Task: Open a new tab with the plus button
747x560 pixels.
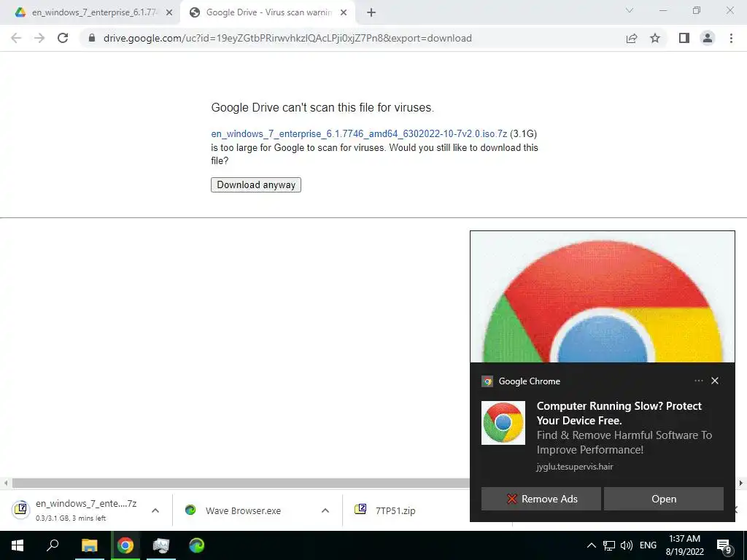Action: tap(371, 12)
